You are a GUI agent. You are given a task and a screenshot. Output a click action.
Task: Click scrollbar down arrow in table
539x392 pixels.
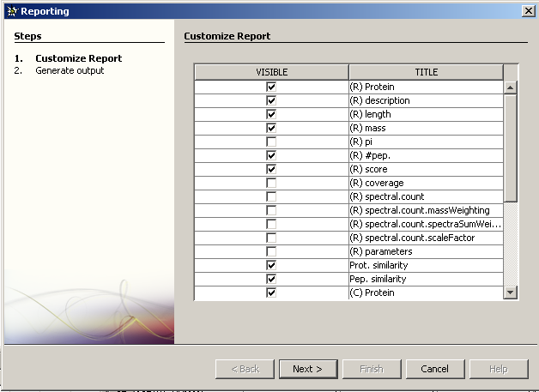click(x=511, y=292)
